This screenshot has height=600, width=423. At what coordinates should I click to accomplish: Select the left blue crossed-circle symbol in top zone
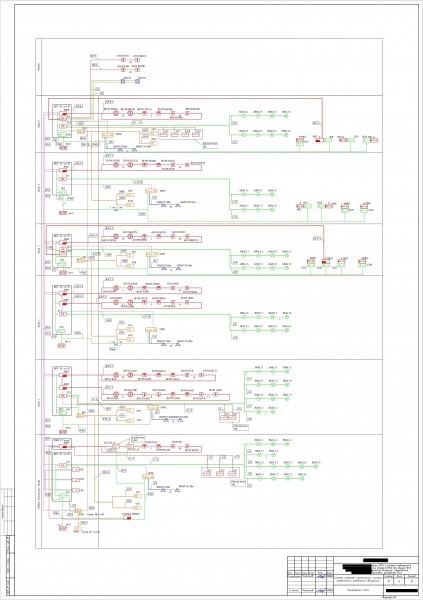[x=123, y=81]
